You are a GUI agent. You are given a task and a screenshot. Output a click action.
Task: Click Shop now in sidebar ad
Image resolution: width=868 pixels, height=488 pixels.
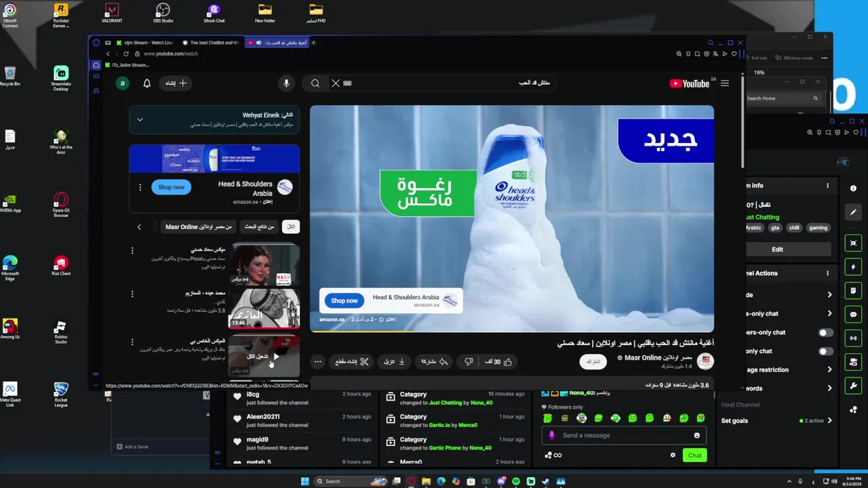(x=171, y=187)
